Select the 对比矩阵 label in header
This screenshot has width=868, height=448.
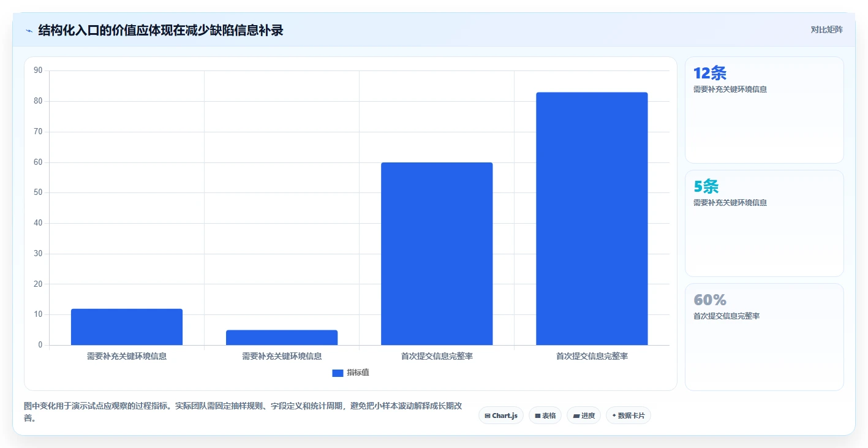click(x=826, y=29)
